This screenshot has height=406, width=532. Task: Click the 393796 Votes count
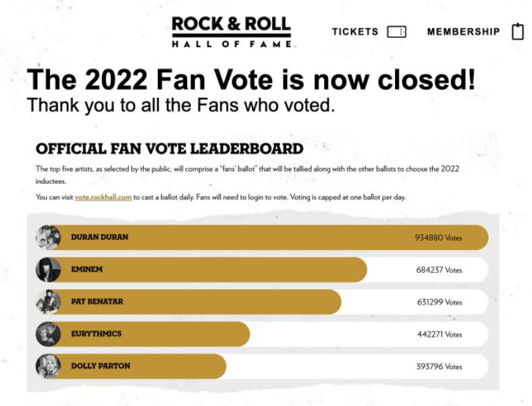coord(439,366)
